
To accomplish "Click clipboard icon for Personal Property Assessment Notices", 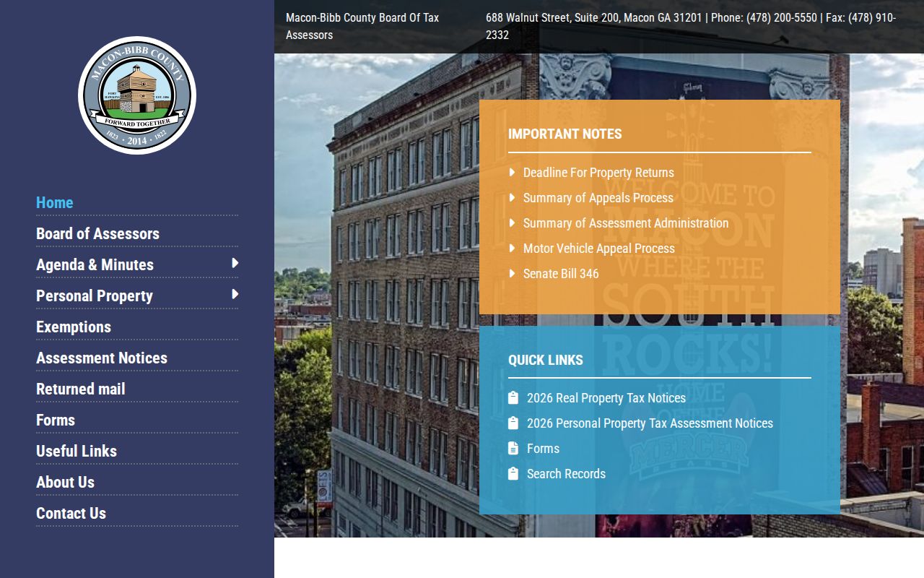I will (513, 423).
